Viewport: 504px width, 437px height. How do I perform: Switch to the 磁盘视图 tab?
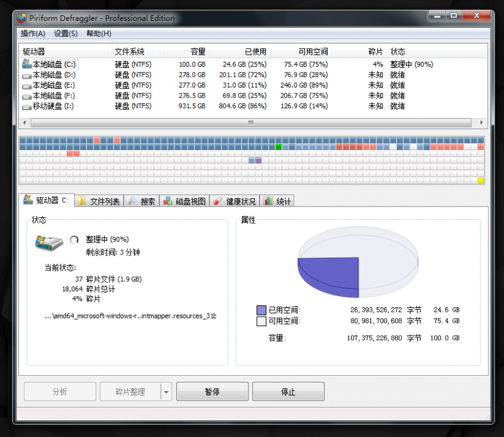click(185, 201)
